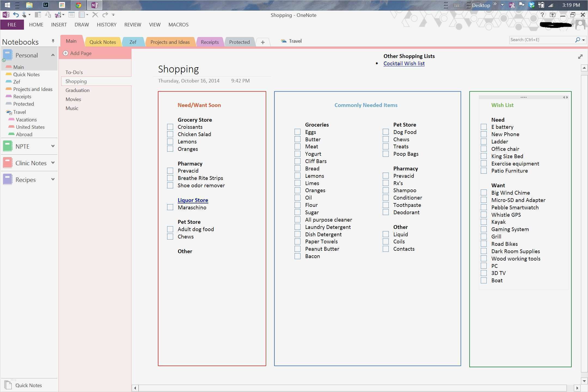Image resolution: width=588 pixels, height=392 pixels.
Task: Click the Touch/Mouse mode hand icon
Action: click(x=24, y=15)
